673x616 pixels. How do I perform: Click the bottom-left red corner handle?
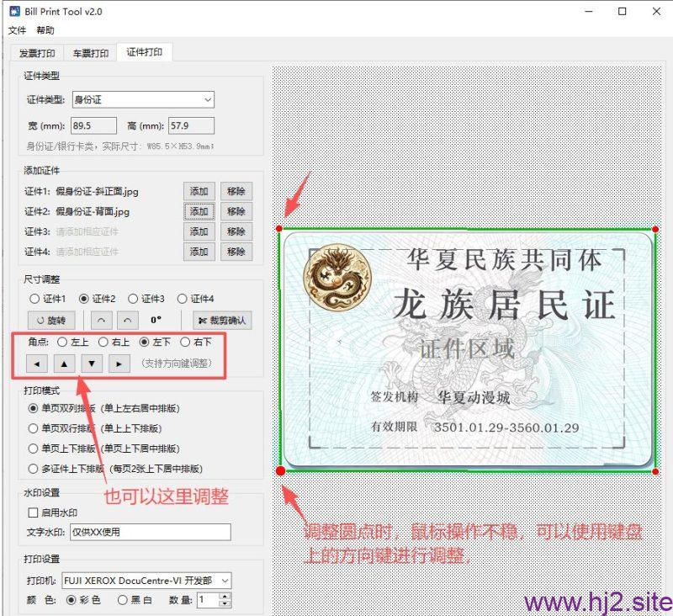(280, 471)
